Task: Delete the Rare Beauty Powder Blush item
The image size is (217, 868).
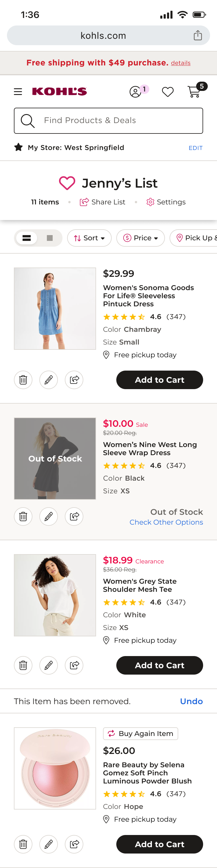Action: 23,844
